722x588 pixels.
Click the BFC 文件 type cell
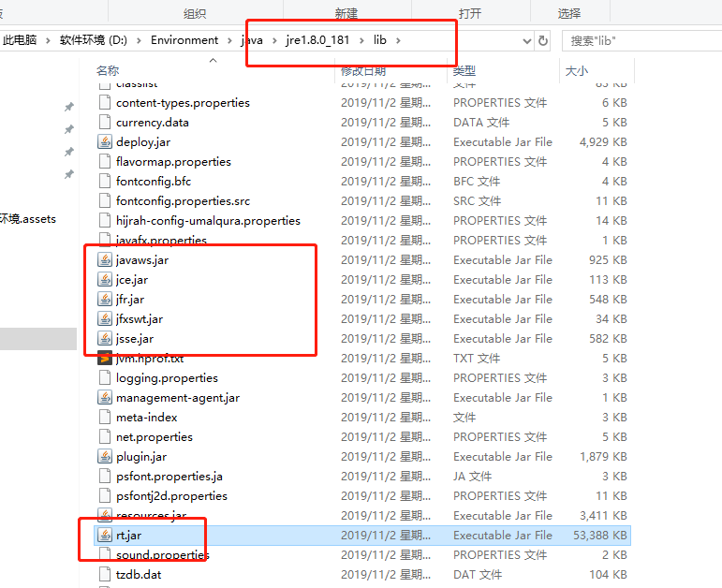[477, 182]
